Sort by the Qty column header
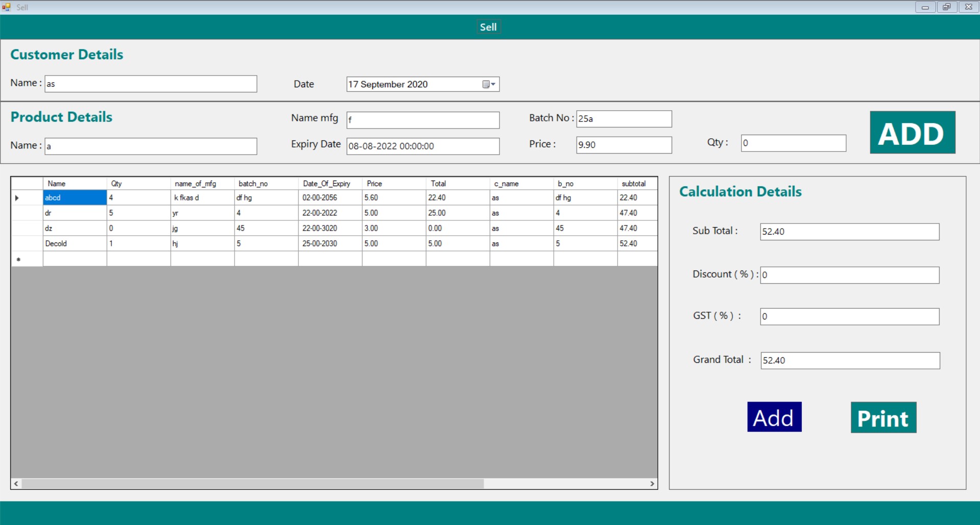This screenshot has width=980, height=525. click(138, 184)
